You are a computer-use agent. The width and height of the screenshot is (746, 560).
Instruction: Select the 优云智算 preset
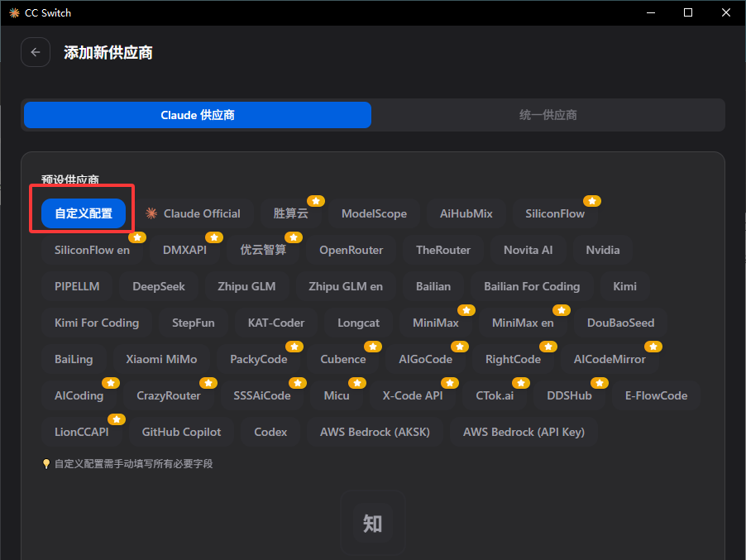(263, 250)
